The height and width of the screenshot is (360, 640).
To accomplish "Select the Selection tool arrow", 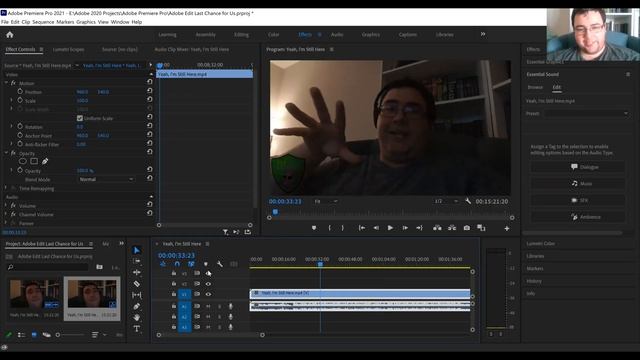I will (137, 250).
